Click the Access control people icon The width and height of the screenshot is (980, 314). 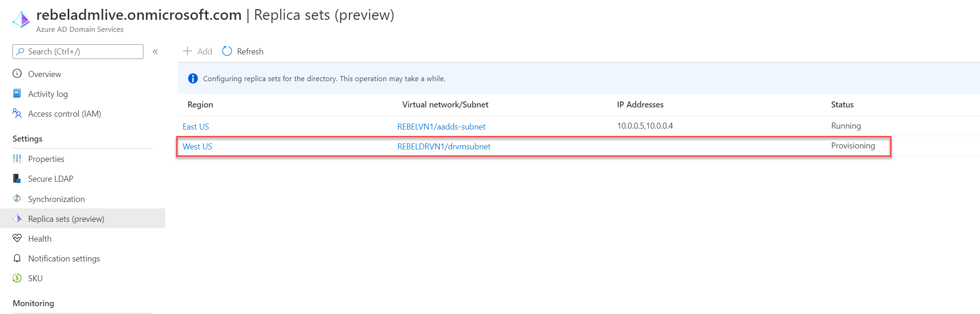point(17,113)
